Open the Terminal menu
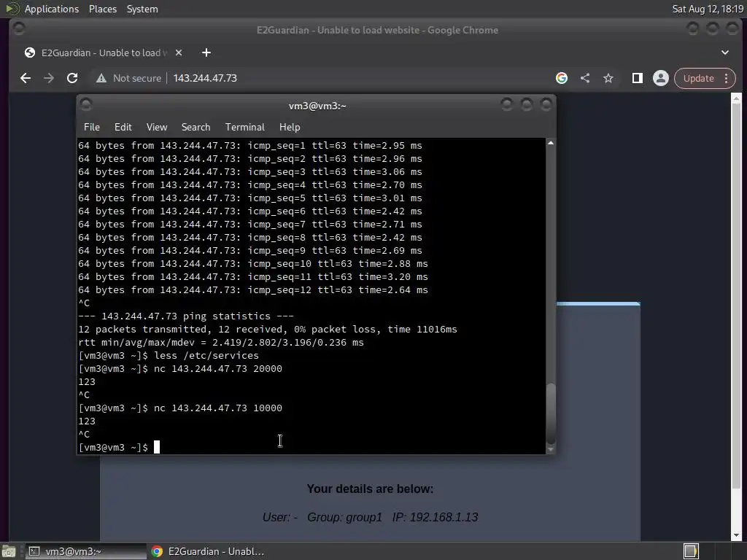 coord(245,127)
